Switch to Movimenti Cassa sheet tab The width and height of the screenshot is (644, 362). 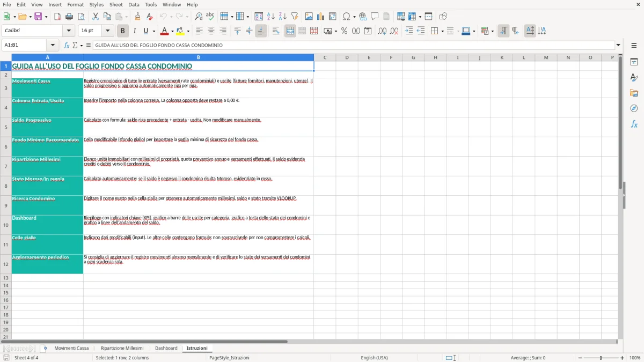click(x=71, y=348)
